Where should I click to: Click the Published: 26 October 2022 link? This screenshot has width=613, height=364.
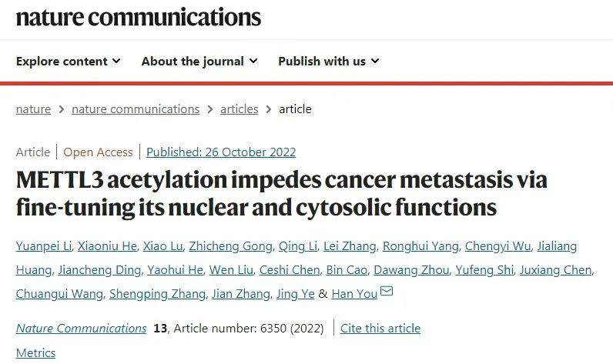pos(221,152)
